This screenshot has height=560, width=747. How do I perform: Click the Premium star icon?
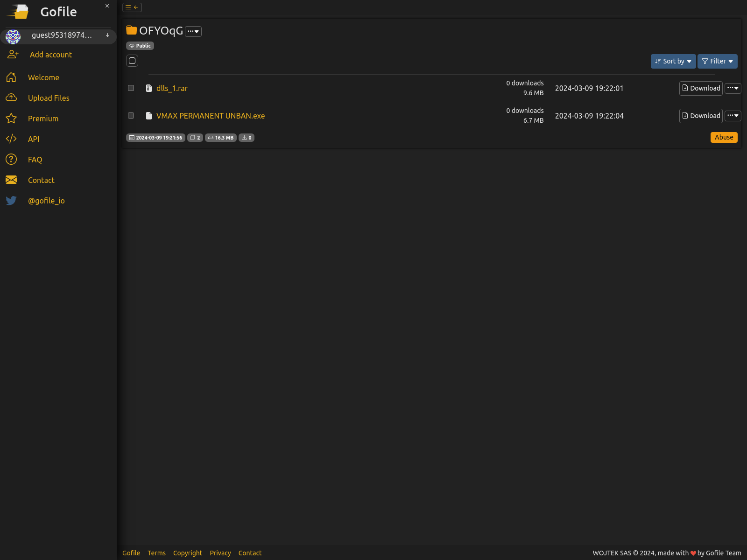[x=11, y=119]
